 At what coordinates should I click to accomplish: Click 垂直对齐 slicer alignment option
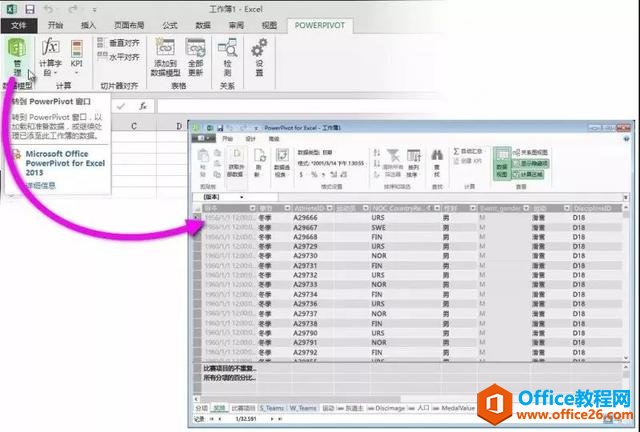pyautogui.click(x=118, y=42)
